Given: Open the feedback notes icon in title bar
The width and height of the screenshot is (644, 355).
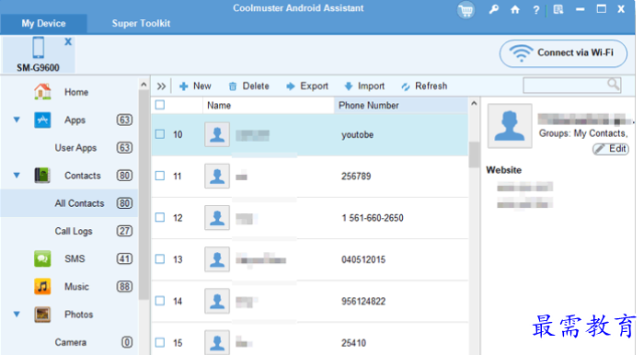Looking at the screenshot, I should 558,9.
